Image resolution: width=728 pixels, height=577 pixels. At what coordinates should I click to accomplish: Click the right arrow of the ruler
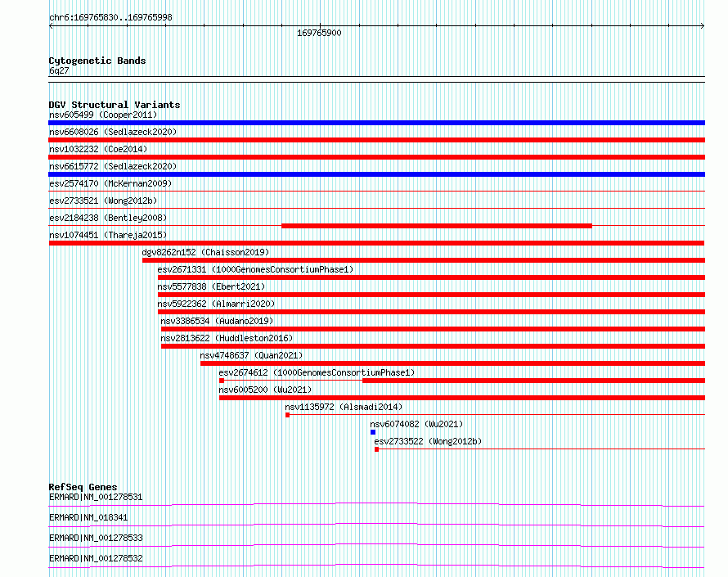pyautogui.click(x=703, y=26)
